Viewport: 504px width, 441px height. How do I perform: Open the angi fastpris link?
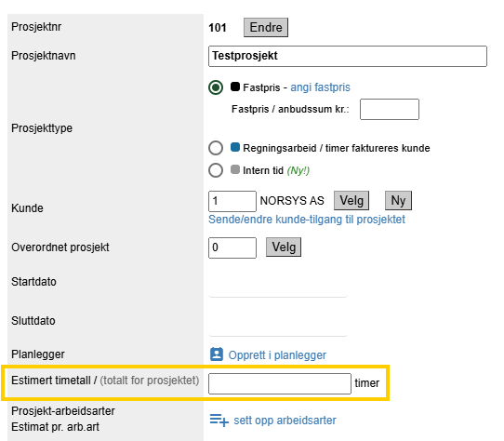(x=320, y=87)
